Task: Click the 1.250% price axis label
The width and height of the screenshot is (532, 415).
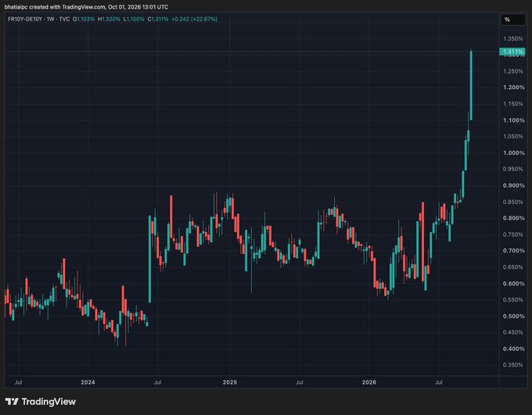Action: 513,71
